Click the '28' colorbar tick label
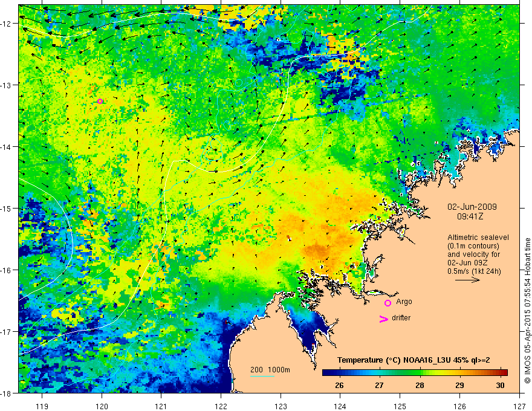This screenshot has width=532, height=411. coord(420,385)
